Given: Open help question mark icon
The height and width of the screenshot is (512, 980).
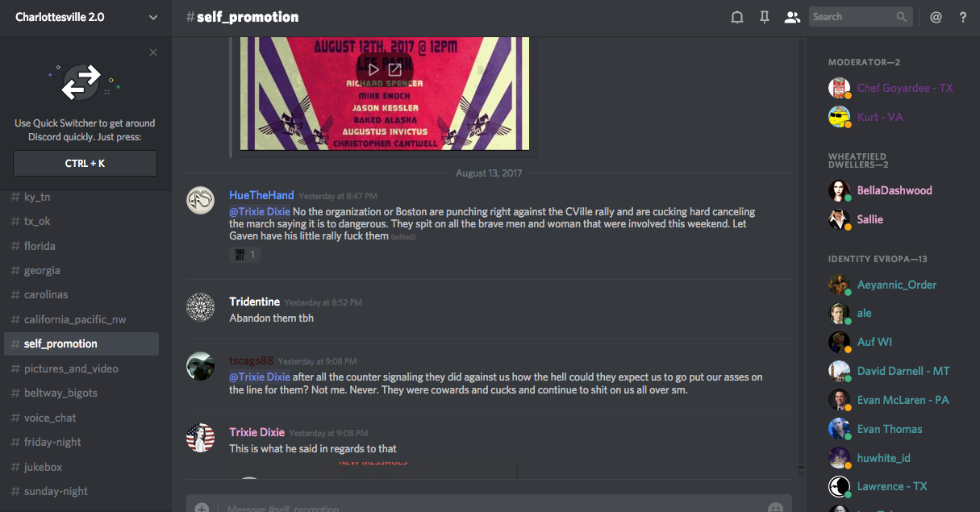Looking at the screenshot, I should coord(963,17).
